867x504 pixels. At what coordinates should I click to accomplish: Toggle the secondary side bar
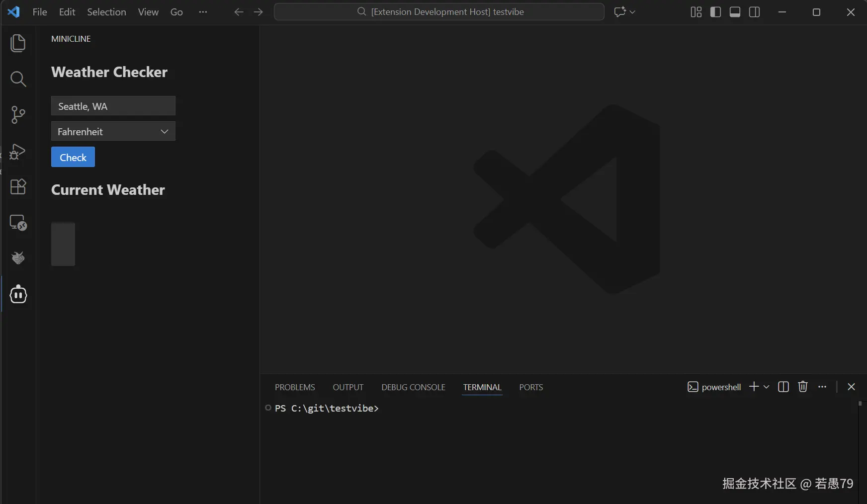tap(754, 12)
